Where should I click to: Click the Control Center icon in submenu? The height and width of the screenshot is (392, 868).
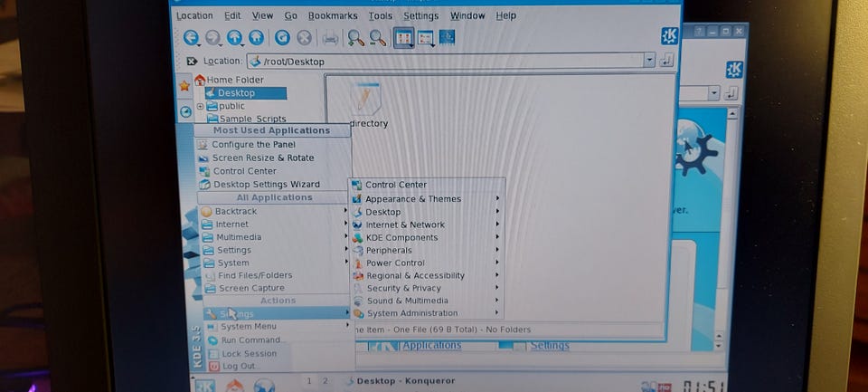coord(356,185)
